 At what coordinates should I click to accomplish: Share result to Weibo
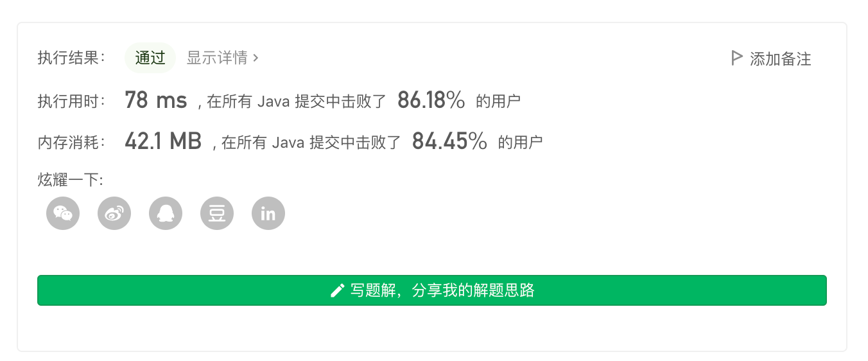click(114, 213)
